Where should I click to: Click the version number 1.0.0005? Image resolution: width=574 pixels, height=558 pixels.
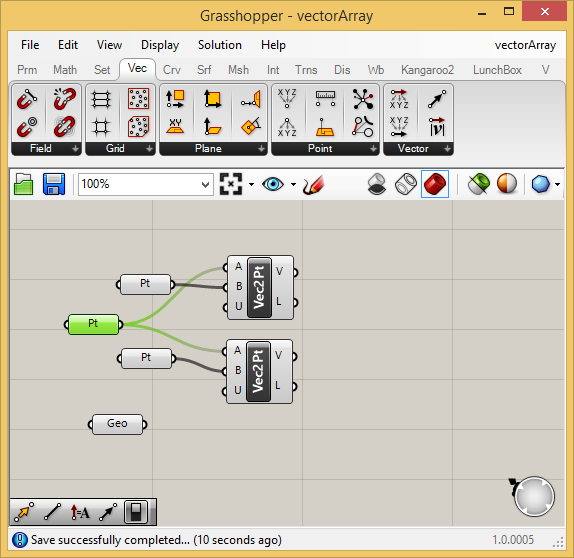513,540
